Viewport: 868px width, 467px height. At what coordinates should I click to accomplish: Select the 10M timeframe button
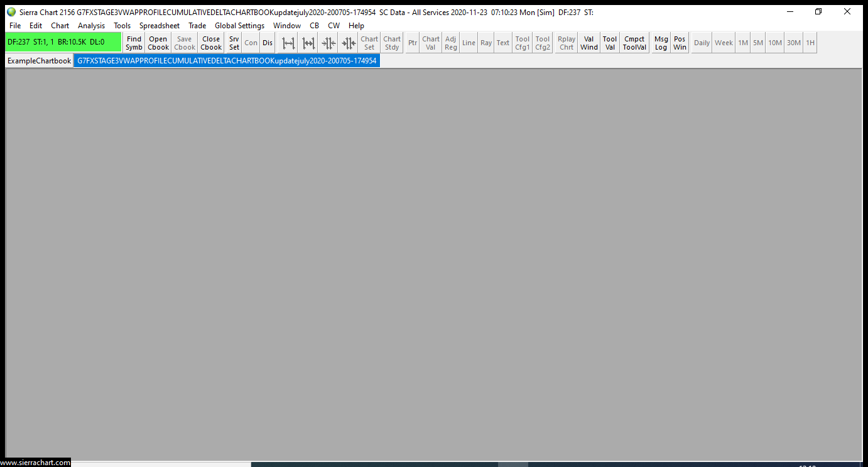(775, 43)
